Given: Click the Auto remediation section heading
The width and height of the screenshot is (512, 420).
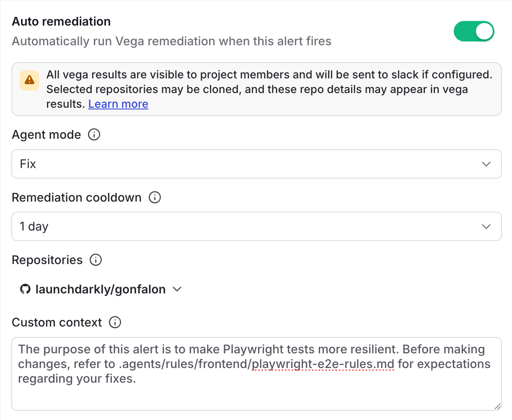Looking at the screenshot, I should point(61,21).
